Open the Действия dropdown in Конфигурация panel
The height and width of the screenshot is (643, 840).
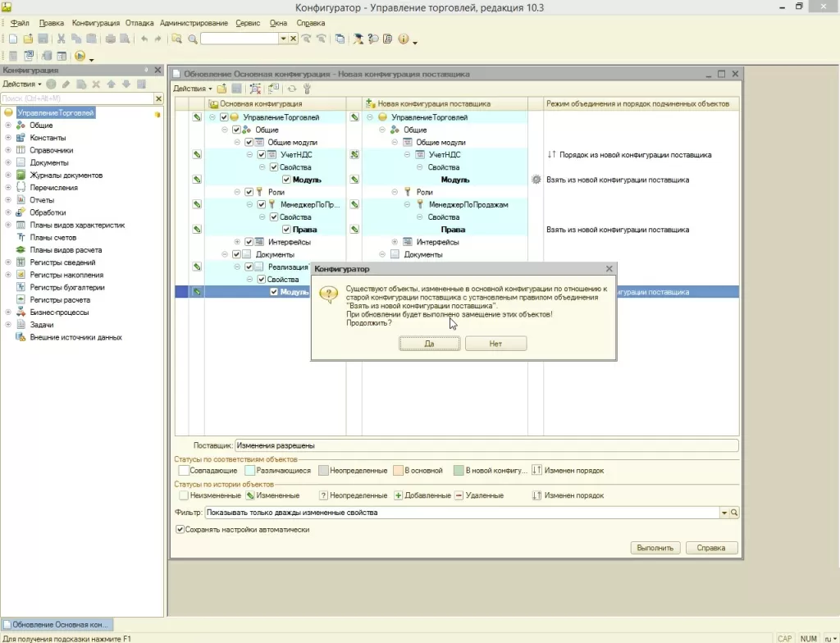pos(21,84)
